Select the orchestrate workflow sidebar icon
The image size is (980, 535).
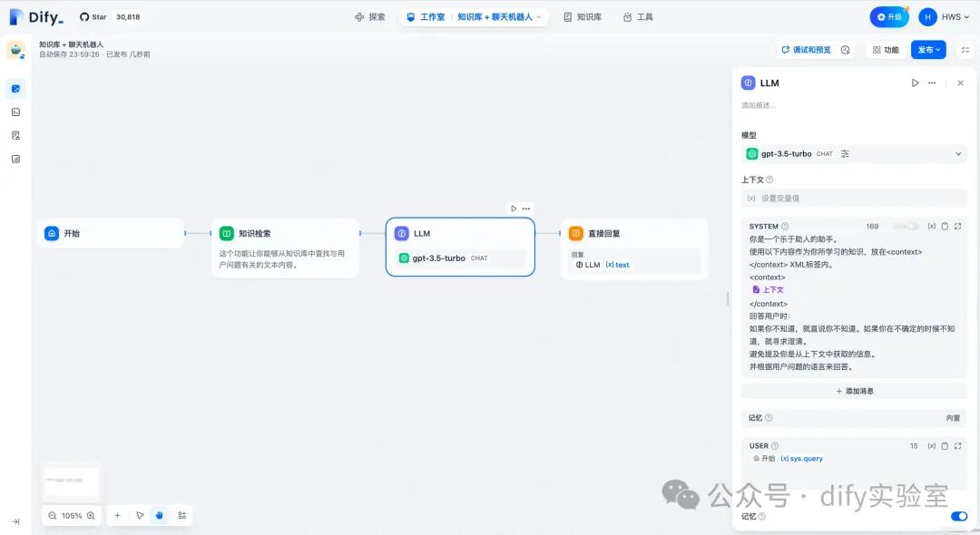click(x=15, y=89)
